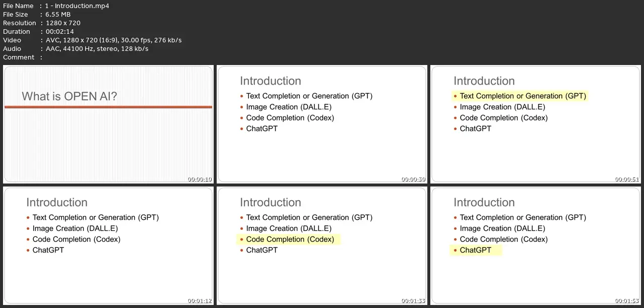
Task: Open the thumbnail stamped 00:01:12
Action: point(108,245)
